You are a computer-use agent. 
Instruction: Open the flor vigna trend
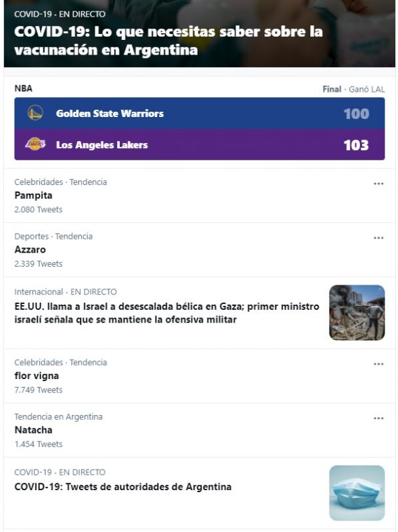click(x=37, y=376)
